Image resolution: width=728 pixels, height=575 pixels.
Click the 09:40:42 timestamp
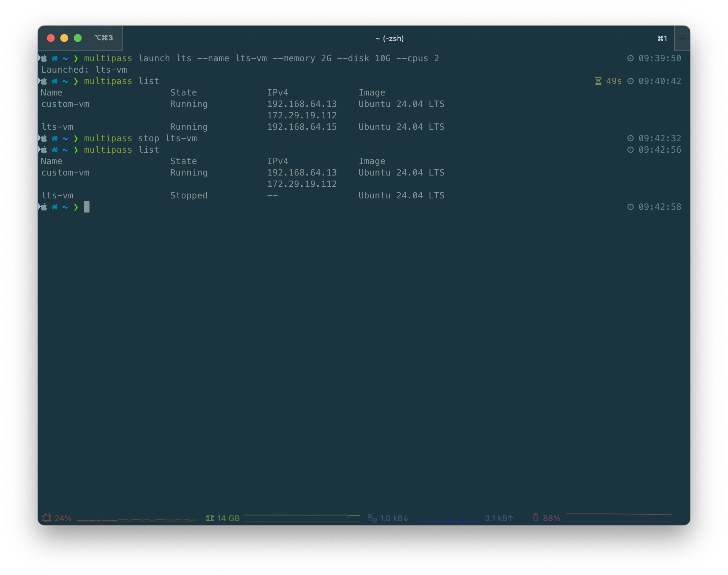tap(660, 81)
